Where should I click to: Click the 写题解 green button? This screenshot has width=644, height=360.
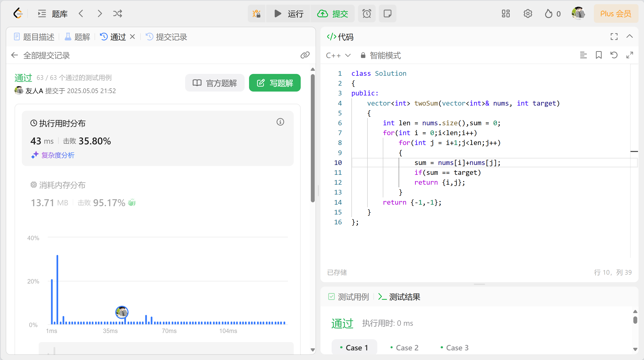[275, 83]
